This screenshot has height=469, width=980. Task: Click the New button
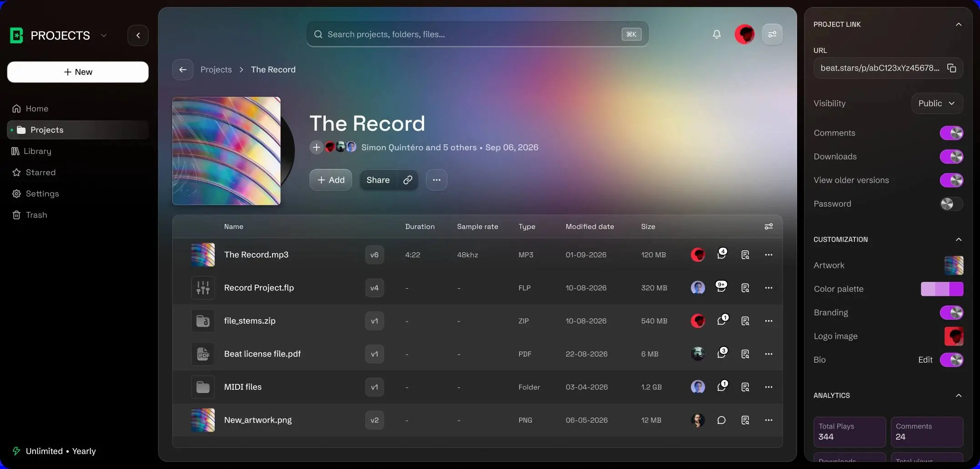point(78,72)
